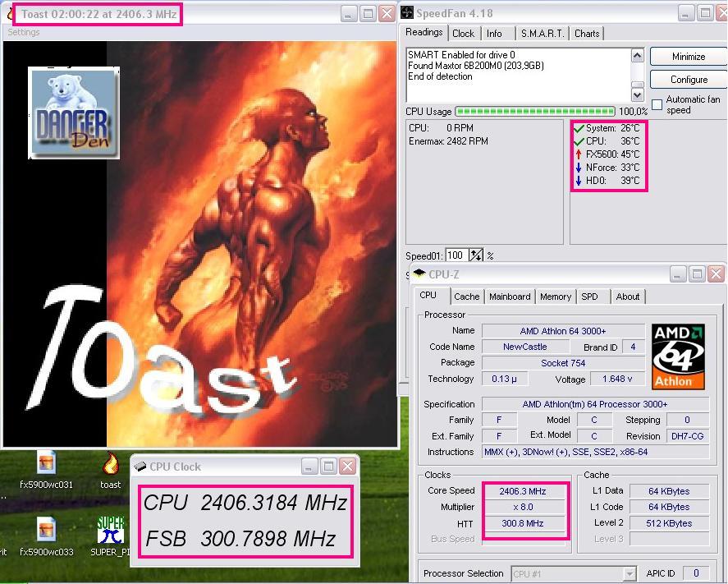Click the CPU temperature green check icon

[579, 141]
